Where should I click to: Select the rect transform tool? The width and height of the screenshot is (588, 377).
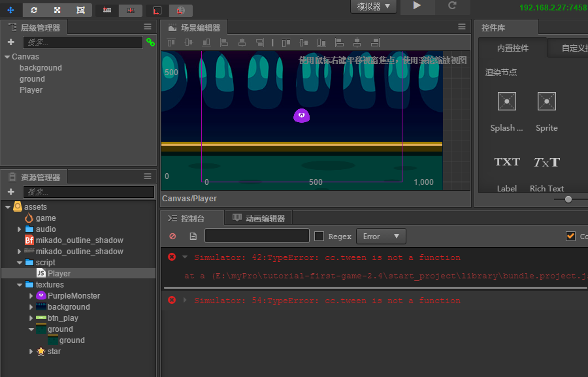[x=80, y=10]
